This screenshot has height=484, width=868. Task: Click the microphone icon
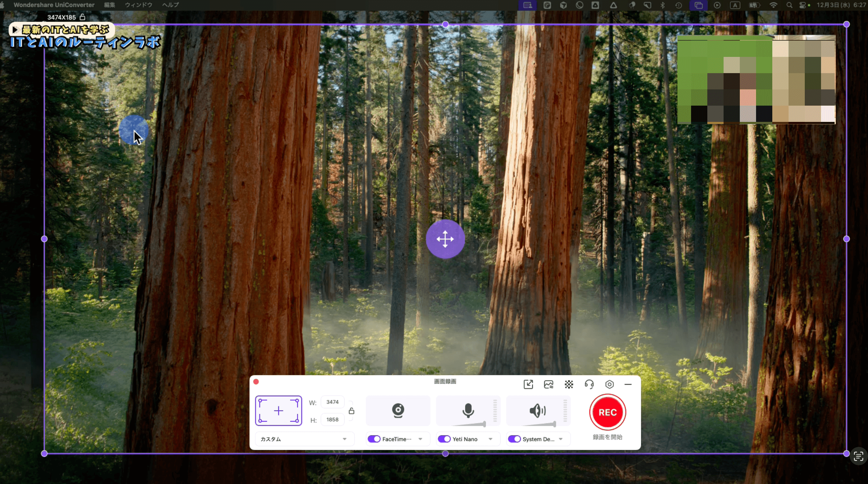click(x=468, y=411)
